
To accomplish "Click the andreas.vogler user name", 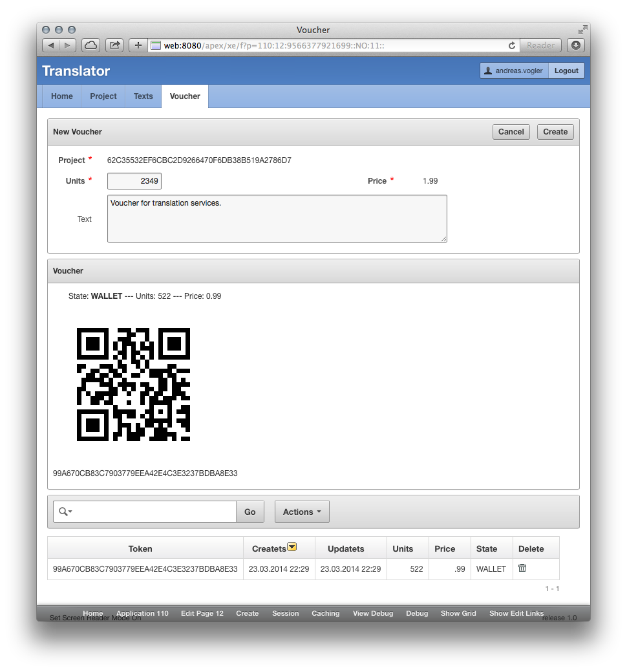I will pos(519,70).
